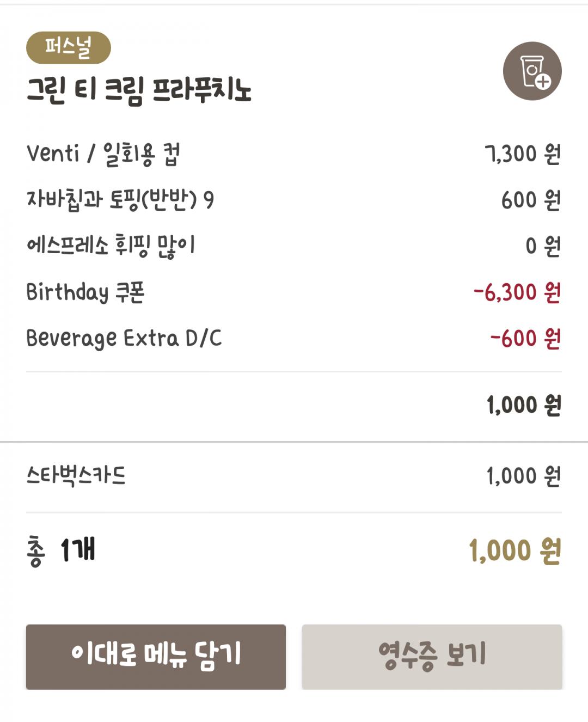Tap the gold 1,000 원 total amount

click(x=514, y=550)
